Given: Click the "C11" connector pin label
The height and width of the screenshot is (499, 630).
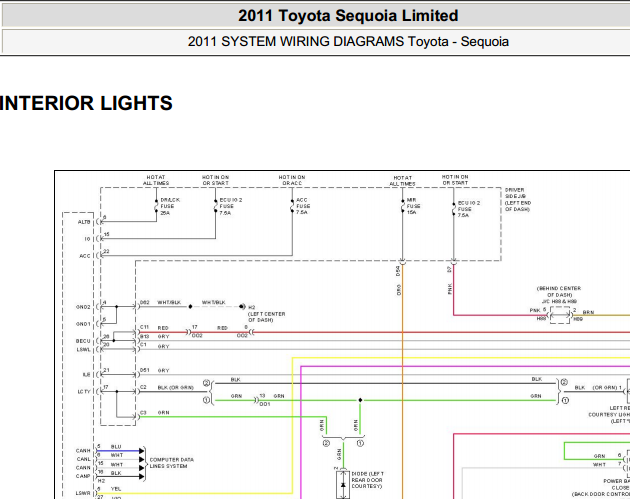Looking at the screenshot, I should pos(144,327).
